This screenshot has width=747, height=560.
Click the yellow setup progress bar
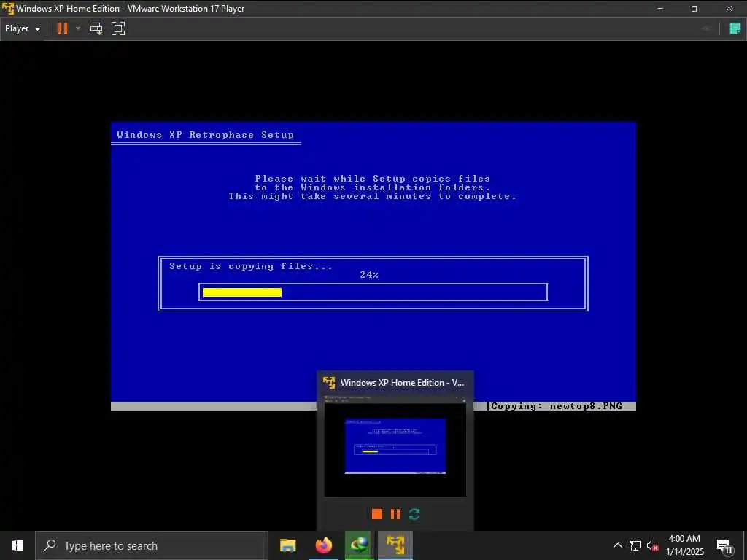242,292
